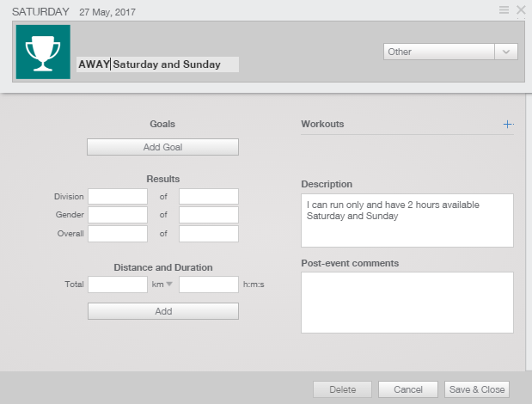Click the Results section heading

coord(163,179)
